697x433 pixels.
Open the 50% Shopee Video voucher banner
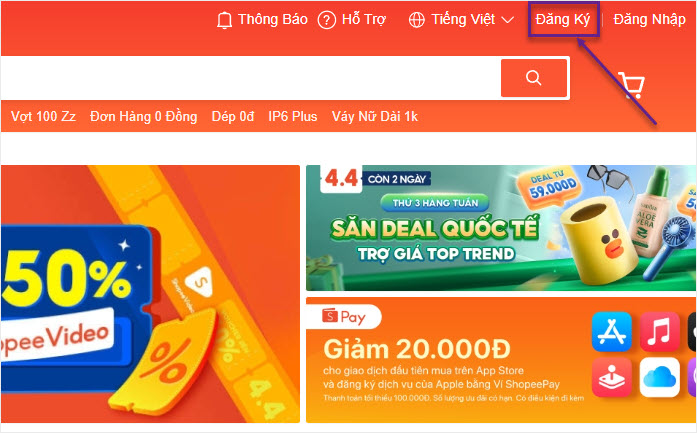[150, 294]
